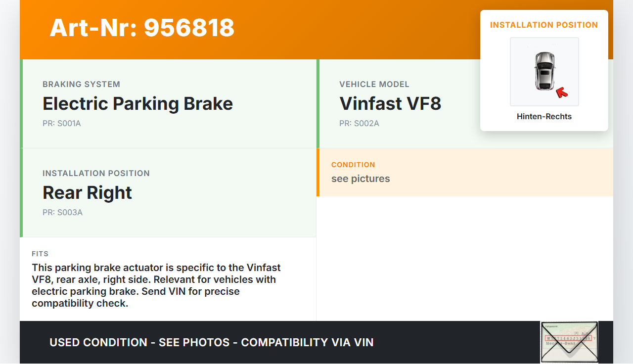
Task: Click the car top-view icon
Action: 544,71
